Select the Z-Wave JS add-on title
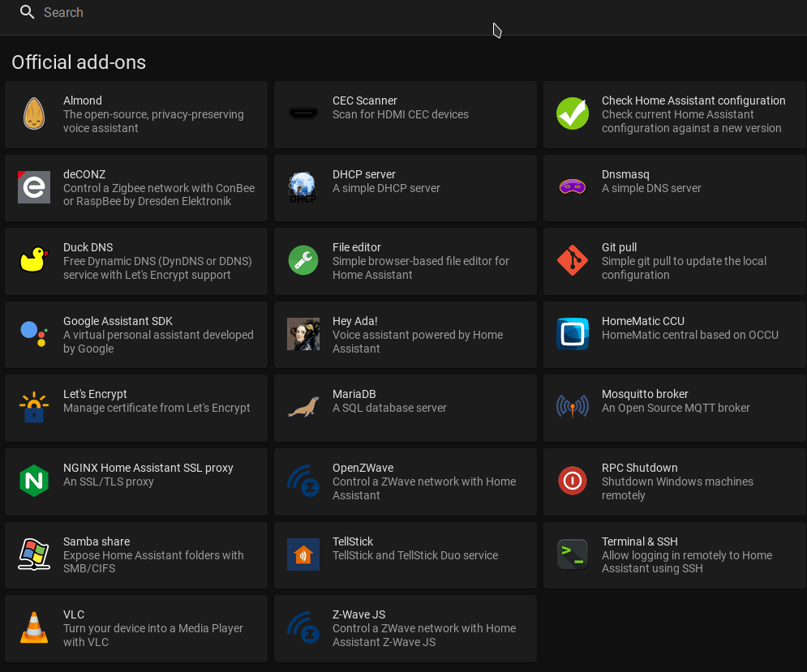Image resolution: width=807 pixels, height=672 pixels. click(358, 614)
